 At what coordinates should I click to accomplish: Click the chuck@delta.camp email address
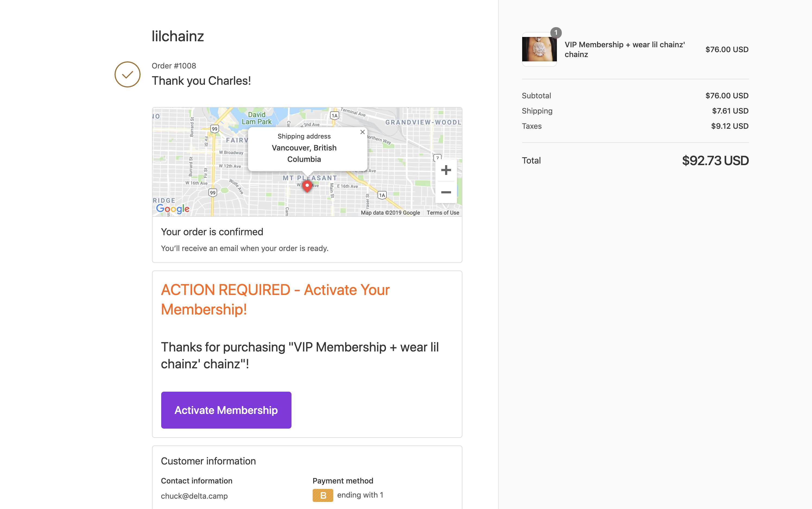(194, 496)
